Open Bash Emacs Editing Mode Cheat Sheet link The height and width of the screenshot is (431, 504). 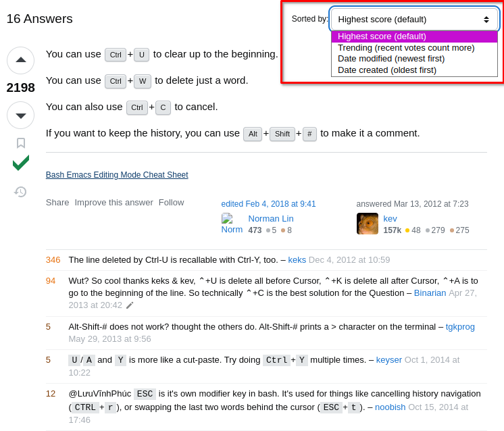point(117,175)
